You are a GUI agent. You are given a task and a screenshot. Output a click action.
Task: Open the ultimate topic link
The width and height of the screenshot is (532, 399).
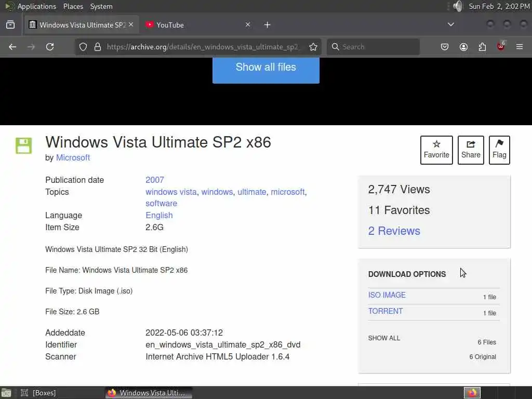(x=252, y=192)
